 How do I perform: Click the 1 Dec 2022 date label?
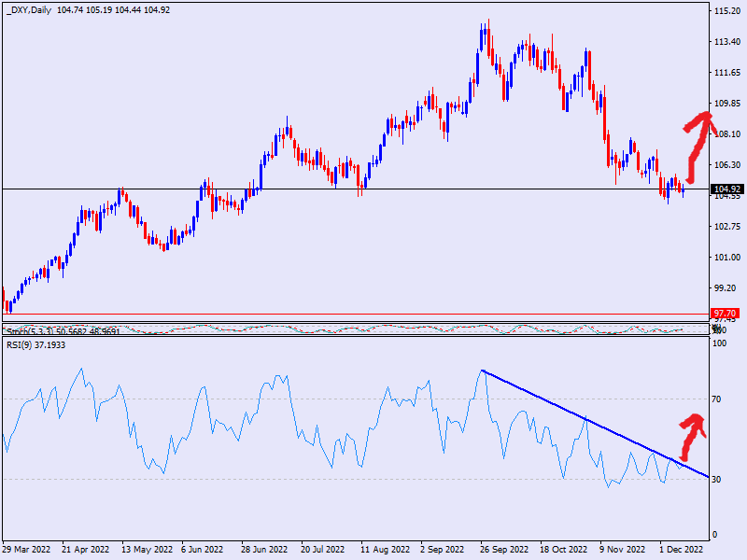tap(682, 549)
